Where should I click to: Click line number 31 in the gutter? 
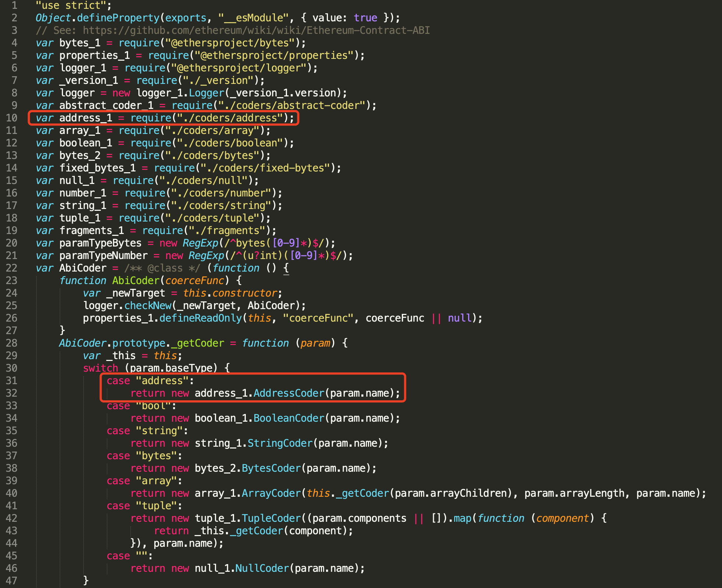coord(11,380)
